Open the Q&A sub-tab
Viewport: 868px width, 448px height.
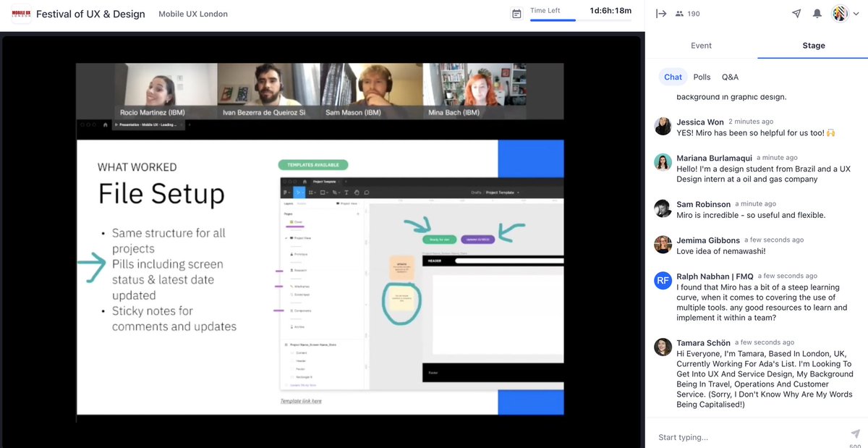point(730,77)
